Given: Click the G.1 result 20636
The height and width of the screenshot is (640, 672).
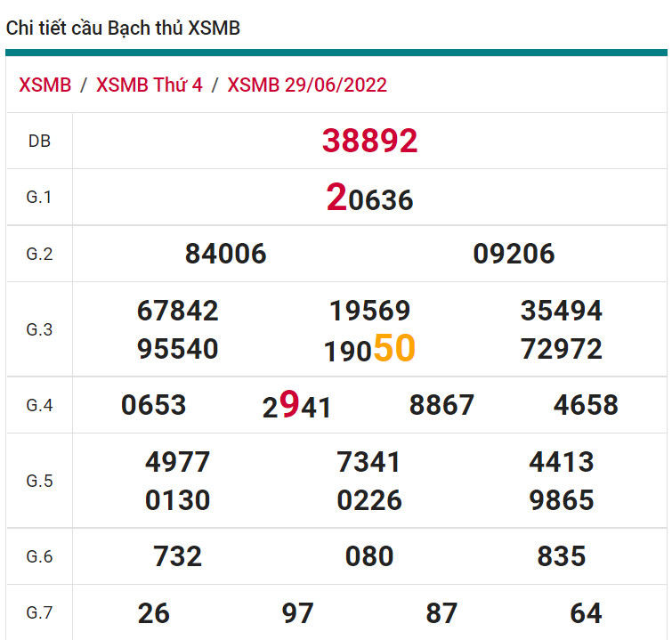Looking at the screenshot, I should point(369,198).
